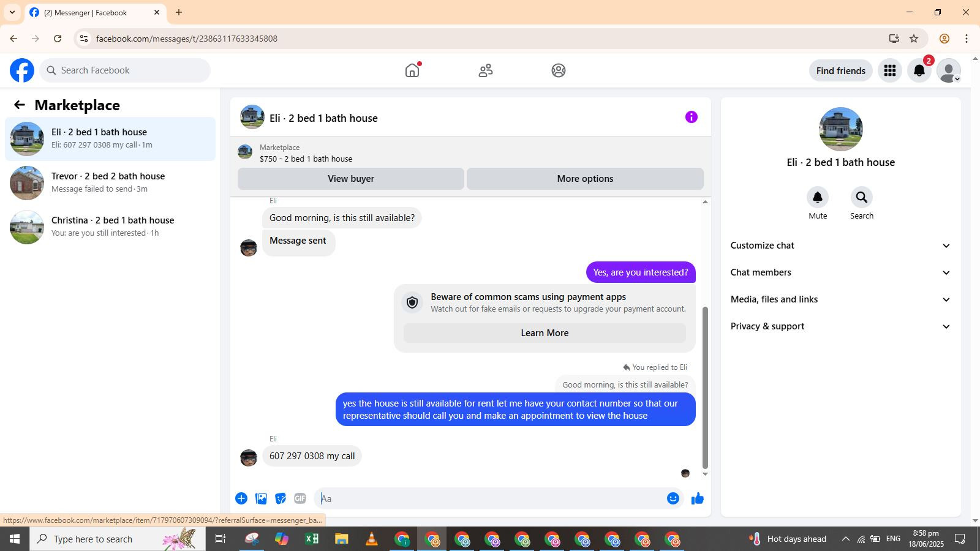Go to the Facebook Home feed icon

[412, 70]
